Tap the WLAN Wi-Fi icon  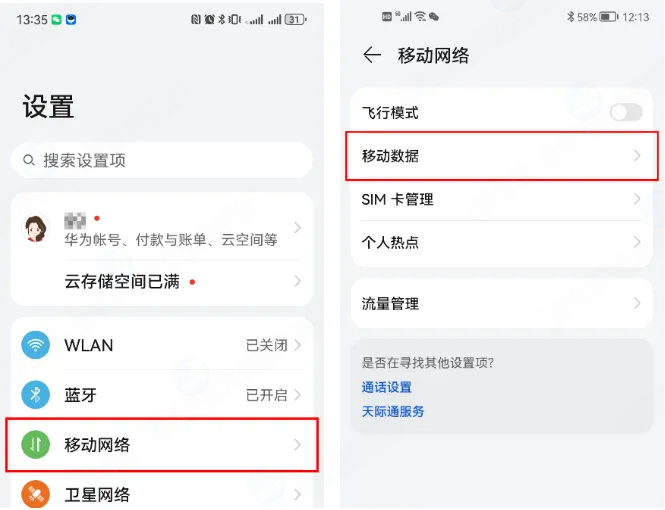[36, 346]
